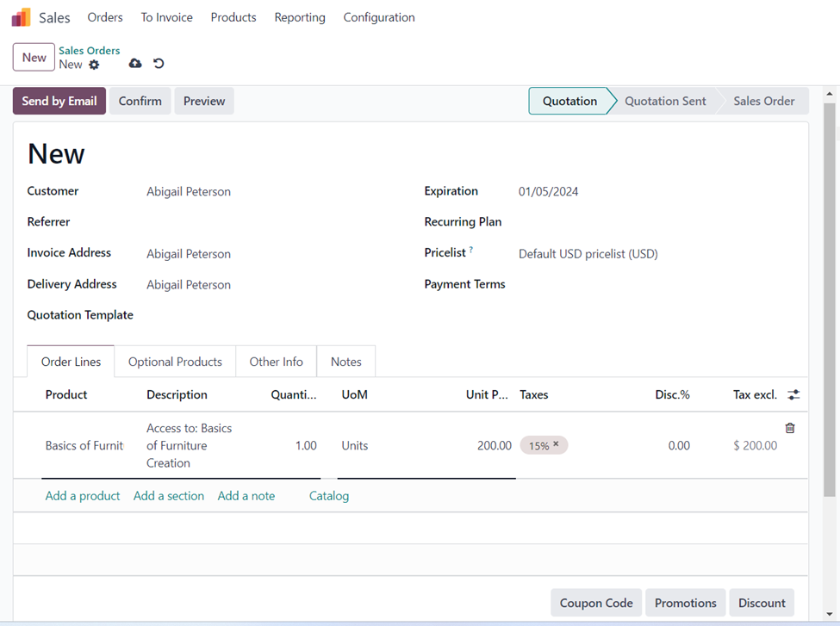840x626 pixels.
Task: Click the Pricelist help question mark
Action: pos(471,251)
